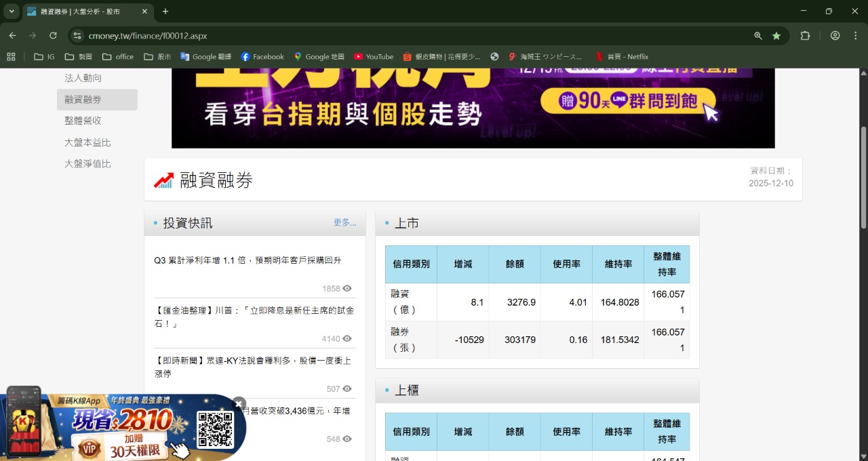This screenshot has height=461, width=868.
Task: Open the browser extensions puzzle icon
Action: tap(805, 36)
